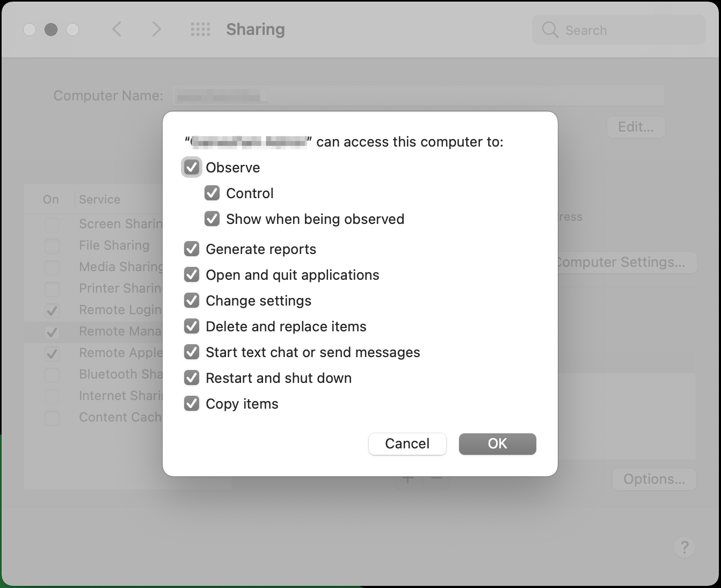Select the Media Sharing service row
This screenshot has width=721, height=588.
click(94, 267)
